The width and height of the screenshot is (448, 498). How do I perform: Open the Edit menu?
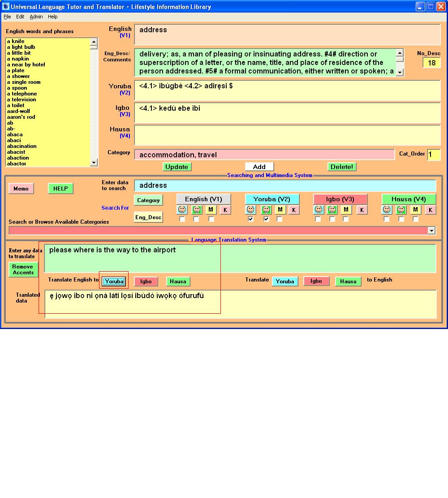click(x=20, y=17)
